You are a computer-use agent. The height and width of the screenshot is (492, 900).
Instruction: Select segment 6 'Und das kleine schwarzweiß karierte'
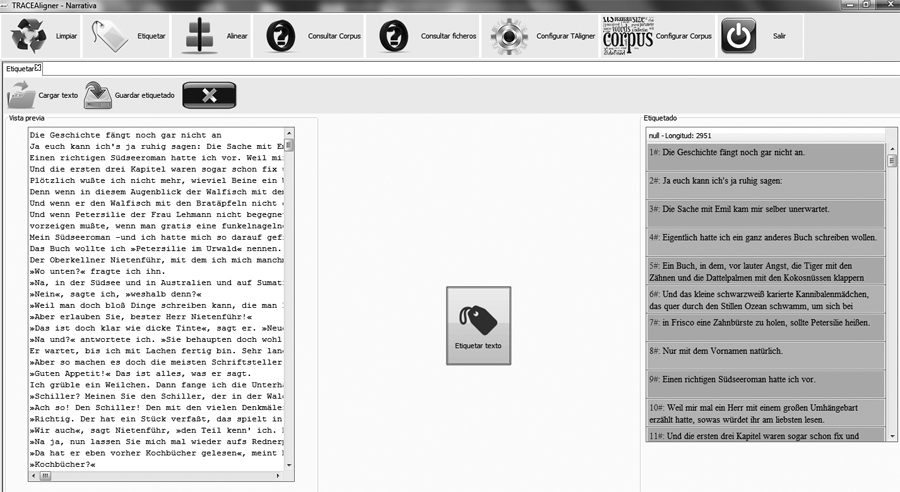765,299
